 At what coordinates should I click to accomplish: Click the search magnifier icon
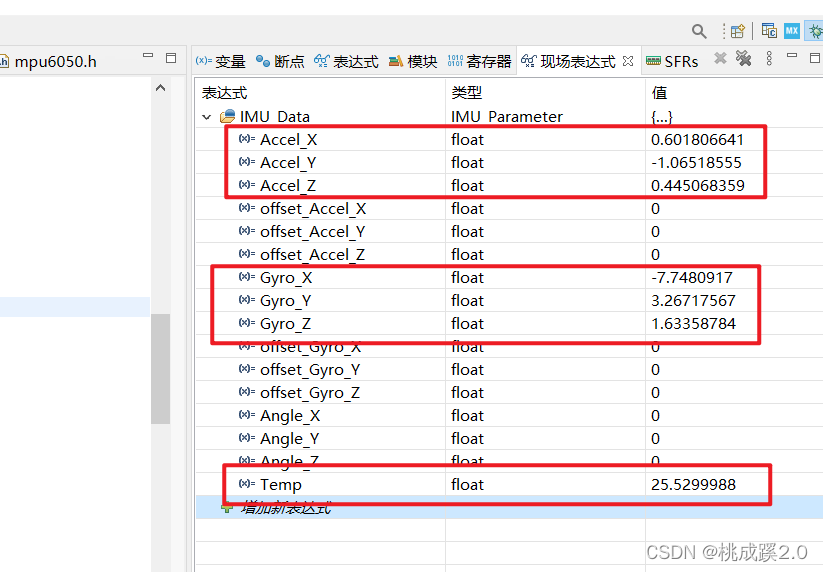tap(699, 31)
